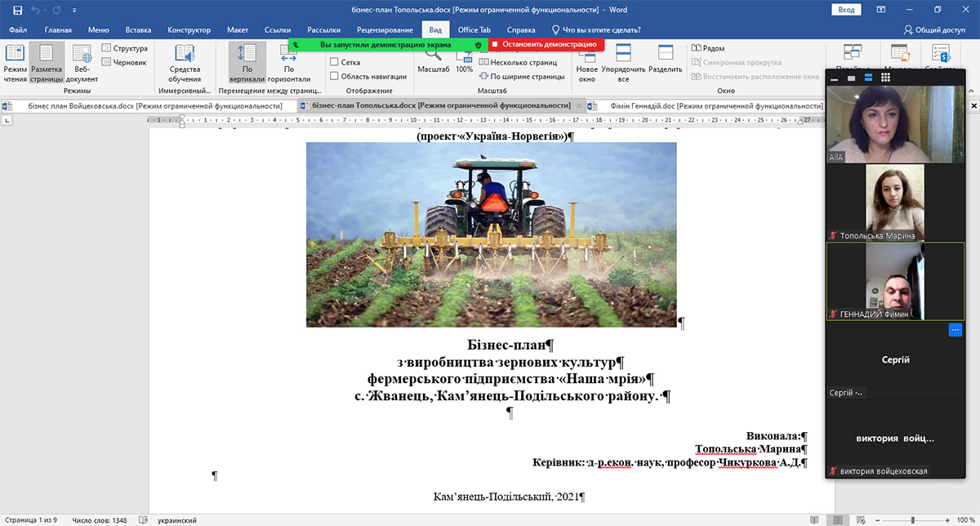This screenshot has height=526, width=980.
Task: Click Разделить to split the window
Action: click(x=665, y=62)
